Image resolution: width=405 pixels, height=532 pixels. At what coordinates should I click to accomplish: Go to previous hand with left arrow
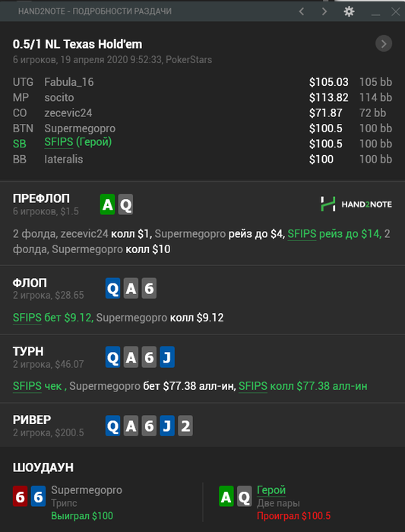pyautogui.click(x=301, y=11)
